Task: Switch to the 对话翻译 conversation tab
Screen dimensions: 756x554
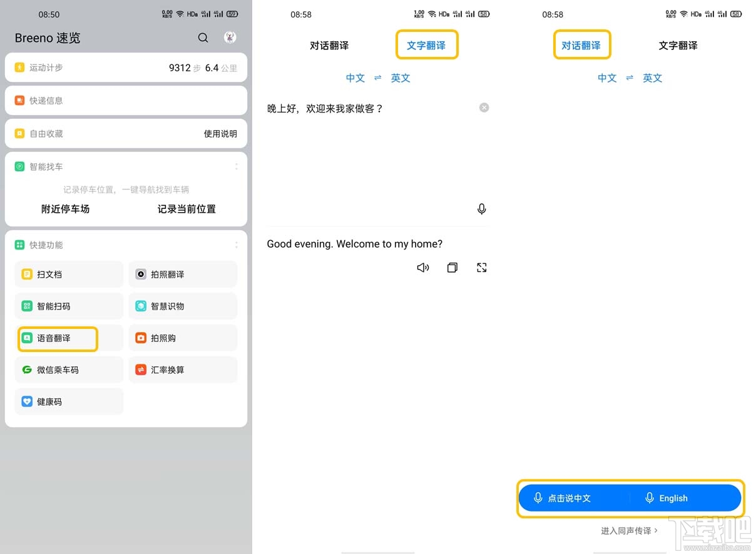Action: pyautogui.click(x=582, y=44)
